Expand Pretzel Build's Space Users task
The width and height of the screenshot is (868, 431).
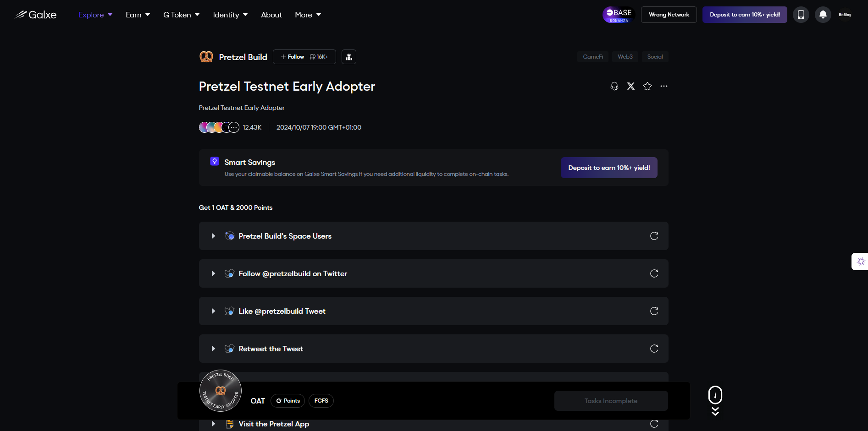pyautogui.click(x=213, y=236)
